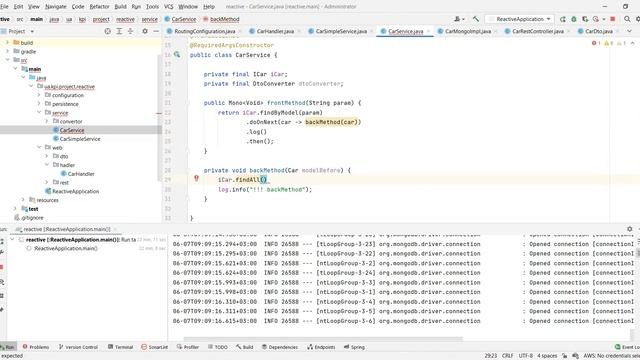640x360 pixels.
Task: Click the error count indicator in editor
Action: [x=596, y=43]
